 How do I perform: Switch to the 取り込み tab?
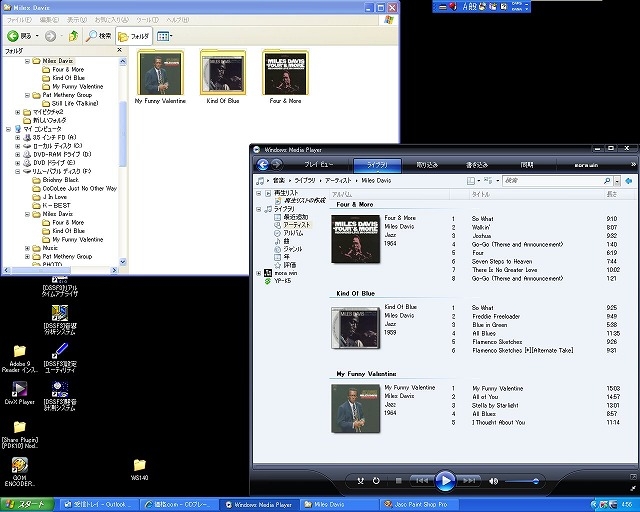tap(427, 165)
